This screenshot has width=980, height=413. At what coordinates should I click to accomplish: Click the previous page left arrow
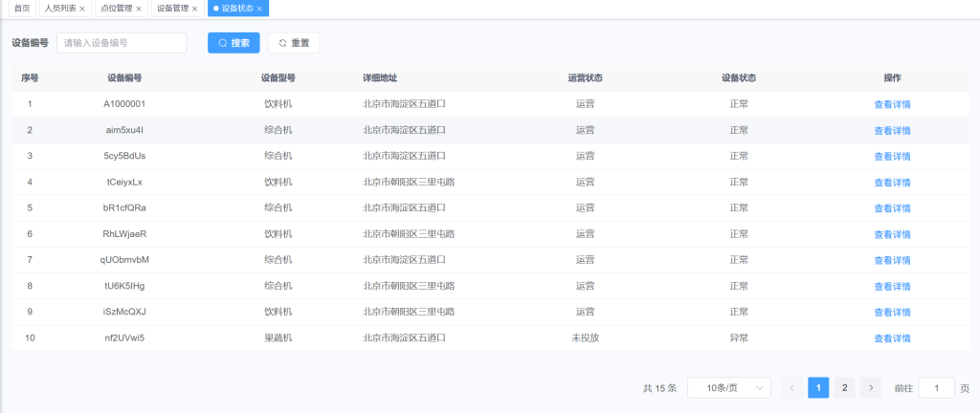(792, 387)
